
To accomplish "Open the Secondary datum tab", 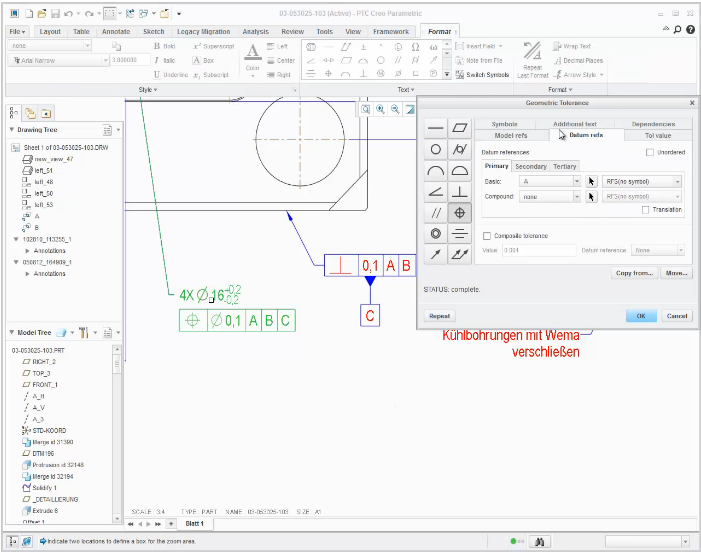I will (x=530, y=166).
